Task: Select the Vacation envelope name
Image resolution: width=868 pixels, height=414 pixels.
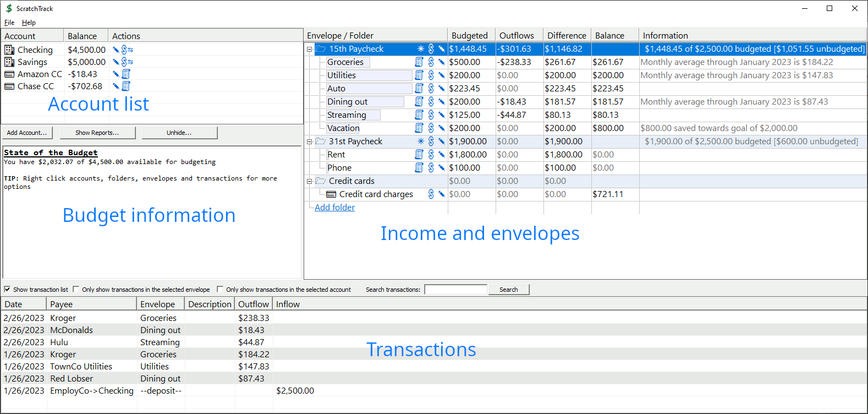Action: click(343, 128)
